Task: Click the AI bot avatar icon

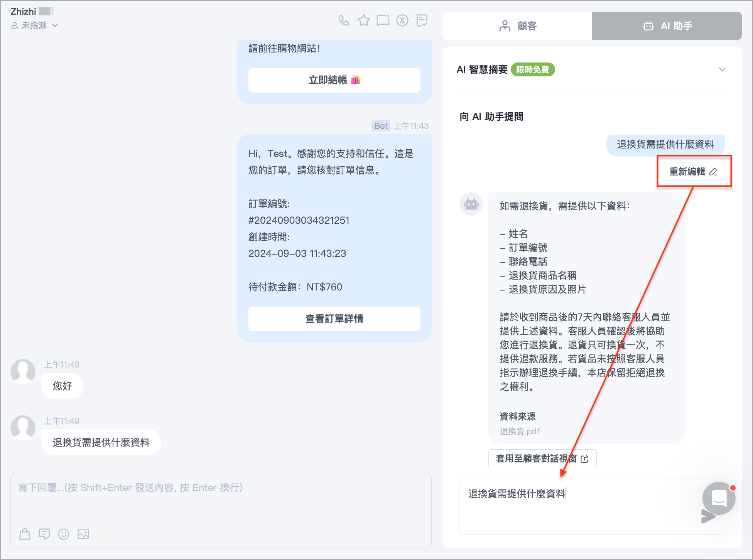Action: coord(471,204)
